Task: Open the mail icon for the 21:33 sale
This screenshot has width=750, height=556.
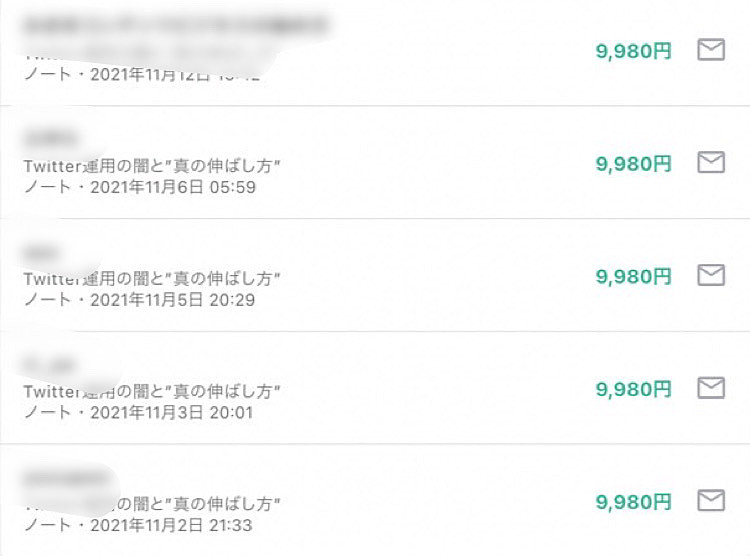Action: coord(711,500)
